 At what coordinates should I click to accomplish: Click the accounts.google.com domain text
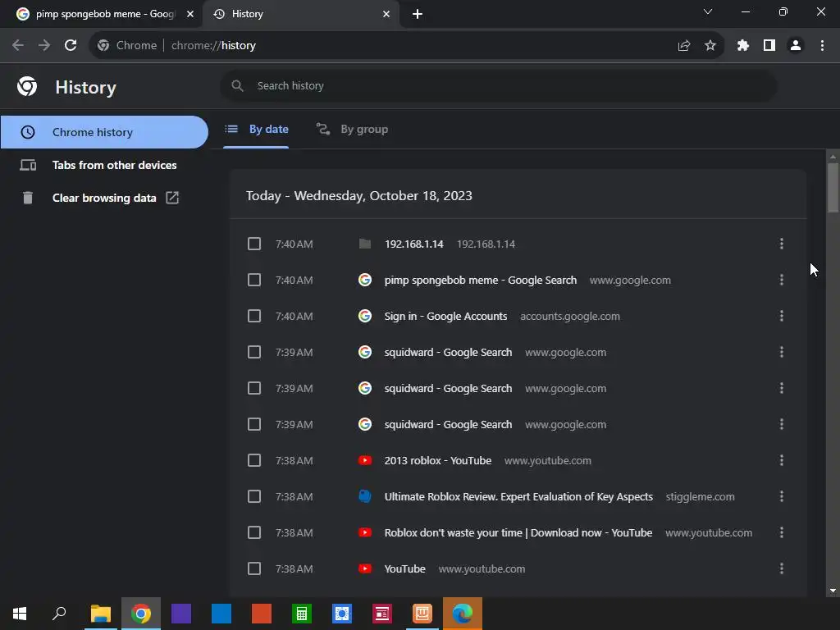pyautogui.click(x=570, y=317)
